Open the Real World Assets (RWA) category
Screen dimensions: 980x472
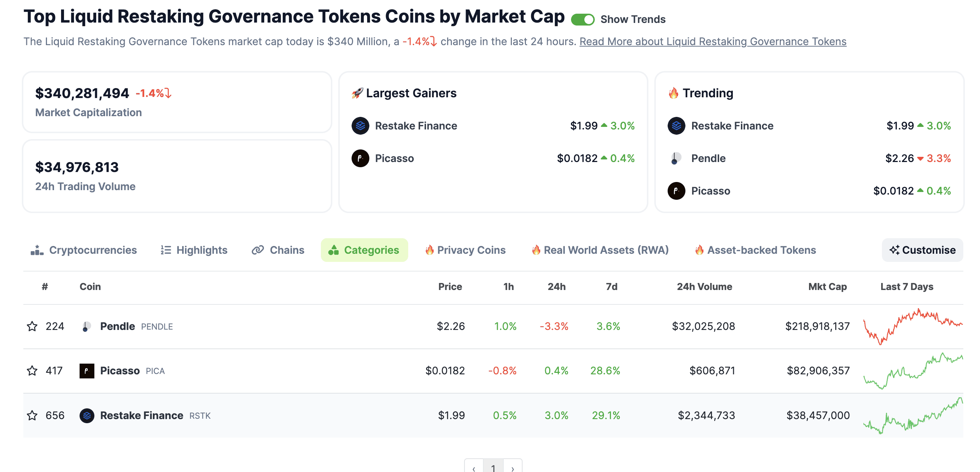click(x=600, y=250)
